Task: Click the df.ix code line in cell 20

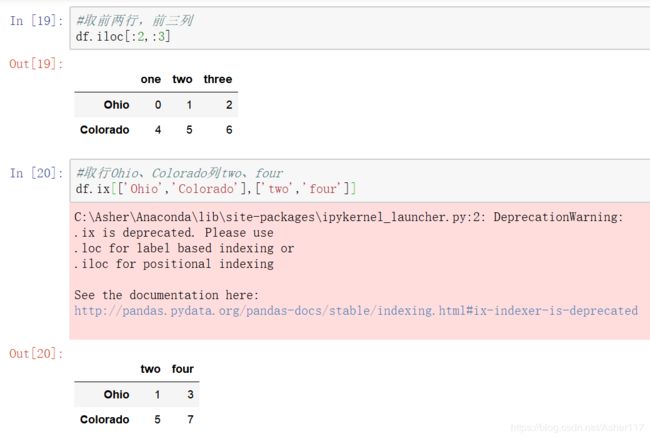Action: (x=216, y=189)
